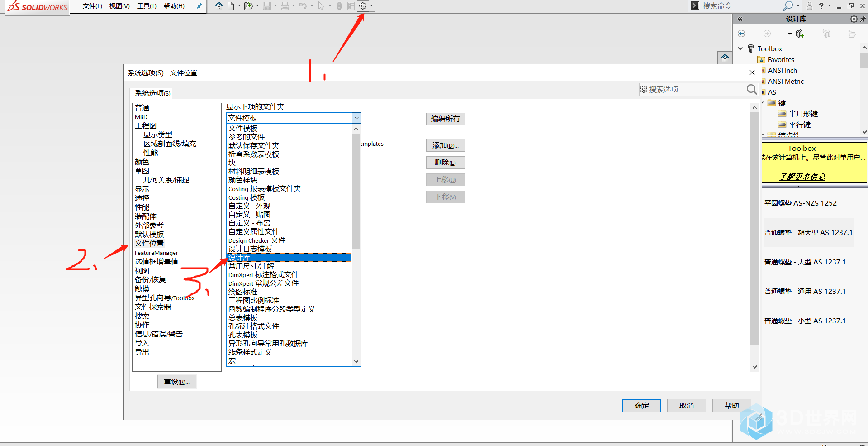Image resolution: width=868 pixels, height=446 pixels.
Task: Click the Home icon in the top toolbar
Action: (219, 6)
